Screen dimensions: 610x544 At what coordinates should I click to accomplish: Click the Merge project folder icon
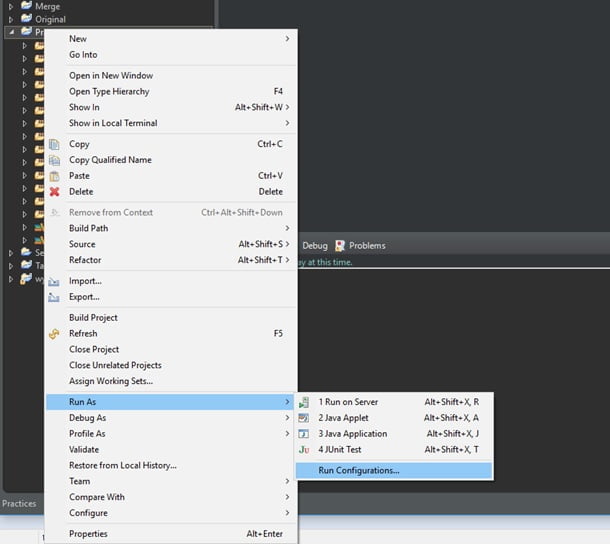tap(26, 5)
